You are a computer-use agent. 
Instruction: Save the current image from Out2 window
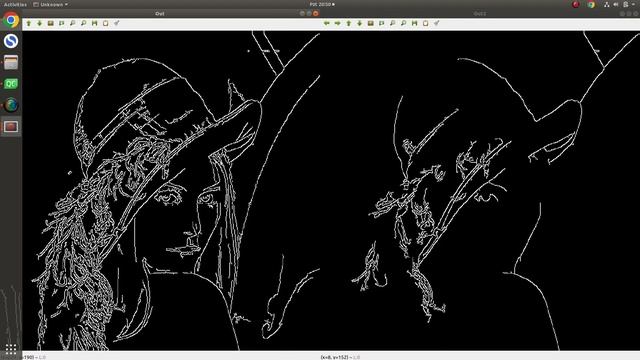pyautogui.click(x=415, y=23)
